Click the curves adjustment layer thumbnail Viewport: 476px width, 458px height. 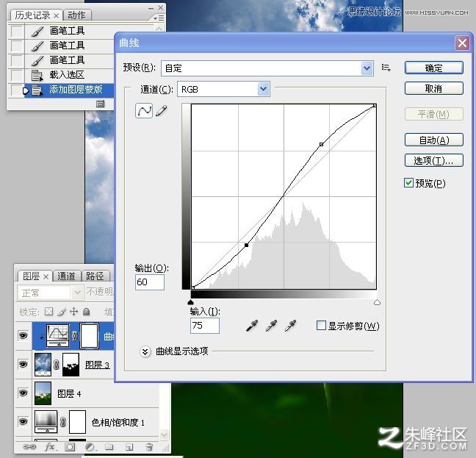click(x=58, y=336)
